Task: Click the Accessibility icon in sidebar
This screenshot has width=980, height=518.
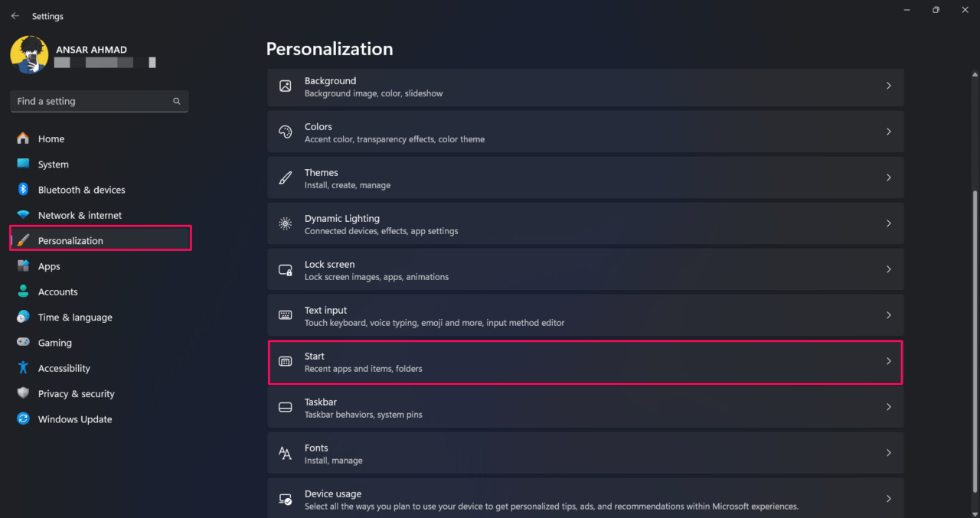Action: tap(23, 368)
